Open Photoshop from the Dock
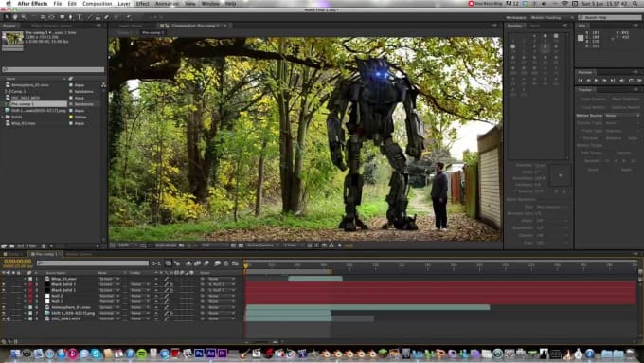This screenshot has height=363, width=644. pyautogui.click(x=199, y=354)
